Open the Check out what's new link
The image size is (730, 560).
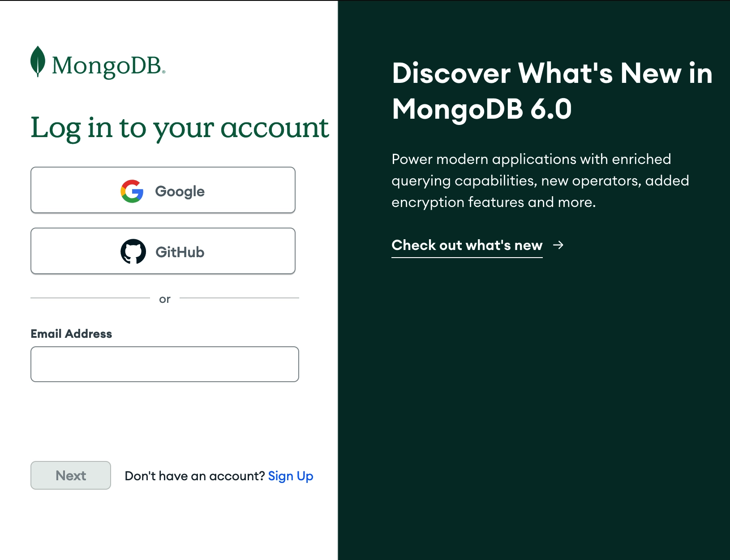pos(467,246)
